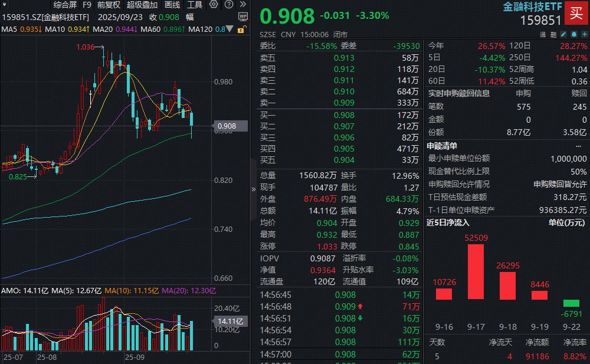
Task: Select the 0.908 price axis marker
Action: [230, 126]
